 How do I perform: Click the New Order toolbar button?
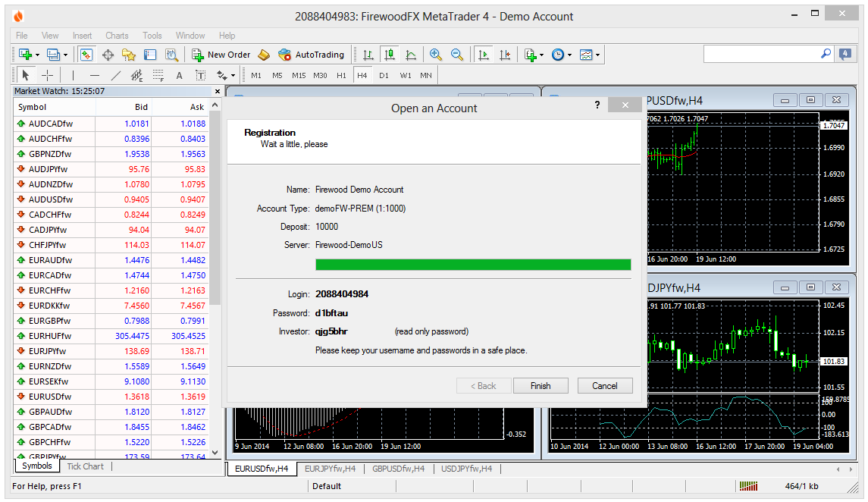pos(221,55)
